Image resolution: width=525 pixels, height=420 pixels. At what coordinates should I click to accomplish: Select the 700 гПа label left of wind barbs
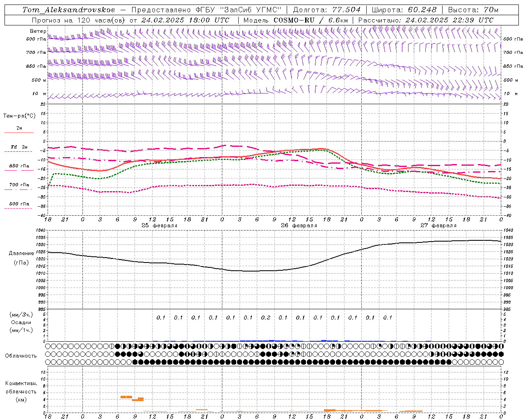point(36,52)
